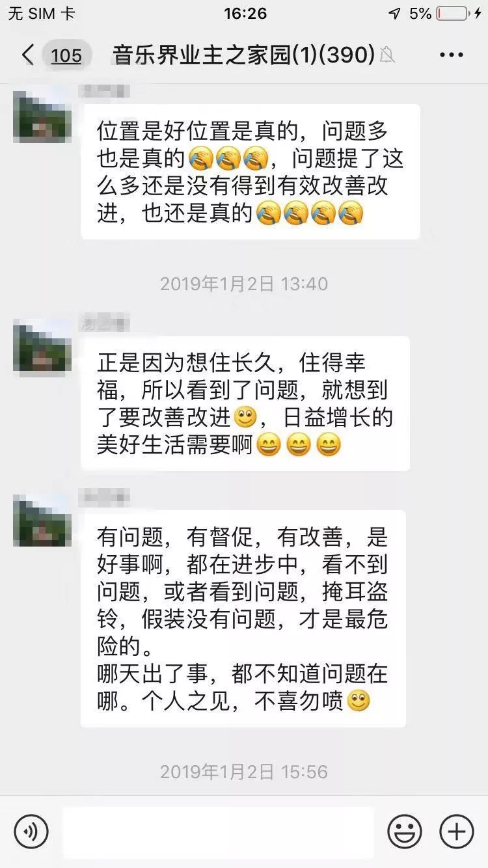This screenshot has height=868, width=488.
Task: Select the message starting 有问题，有督促
Action: (x=243, y=619)
